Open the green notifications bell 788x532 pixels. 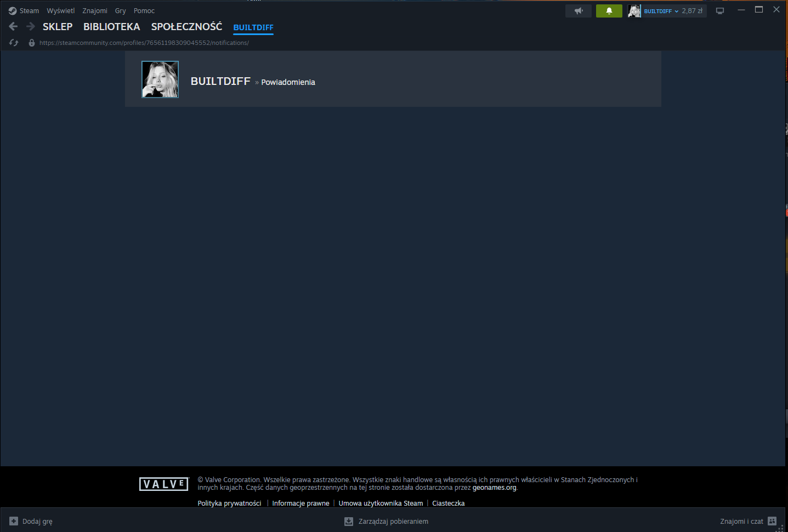(609, 11)
